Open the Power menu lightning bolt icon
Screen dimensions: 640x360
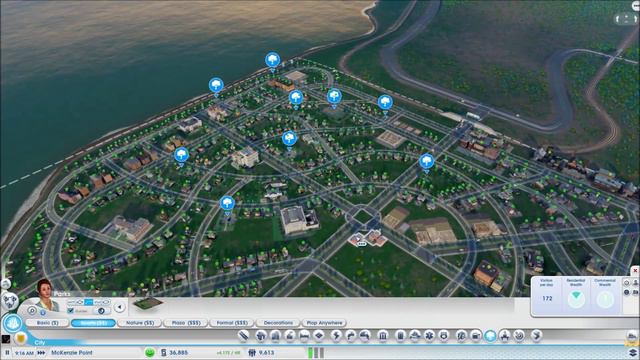(x=336, y=336)
